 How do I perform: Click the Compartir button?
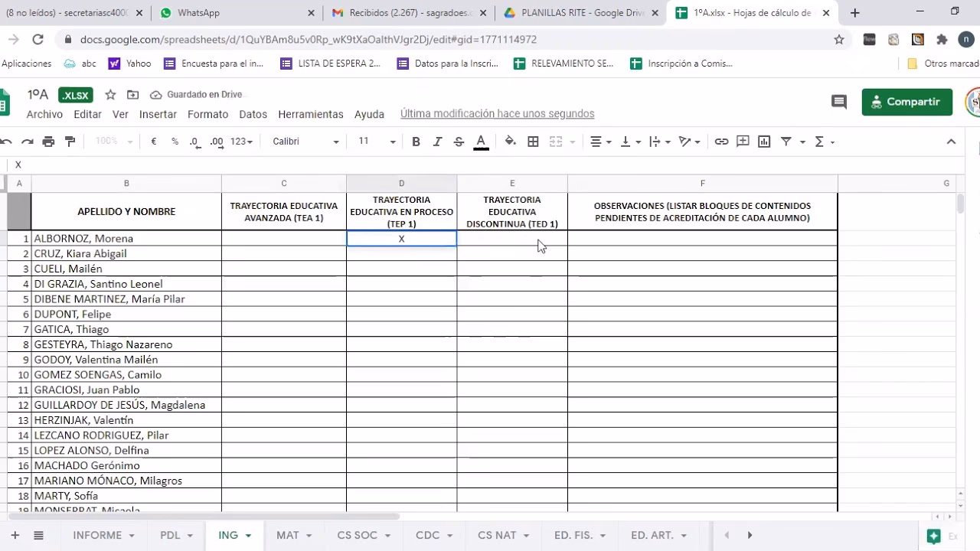coord(906,102)
